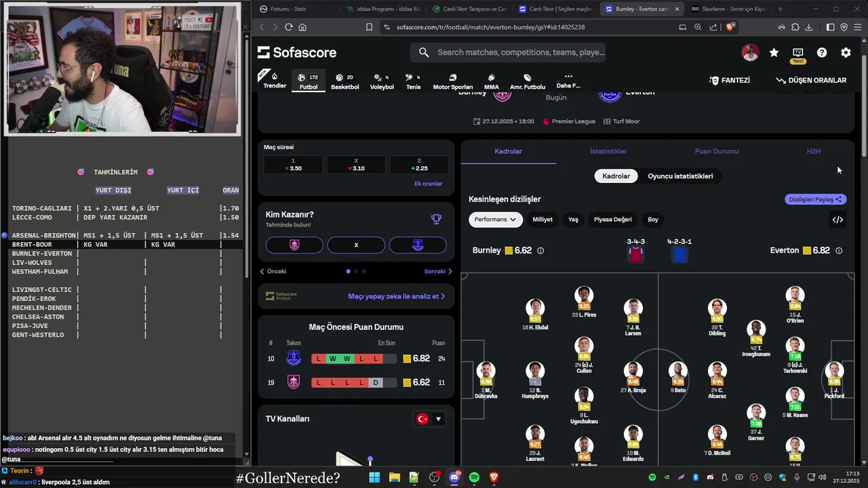Open the help question mark icon

coord(822,52)
